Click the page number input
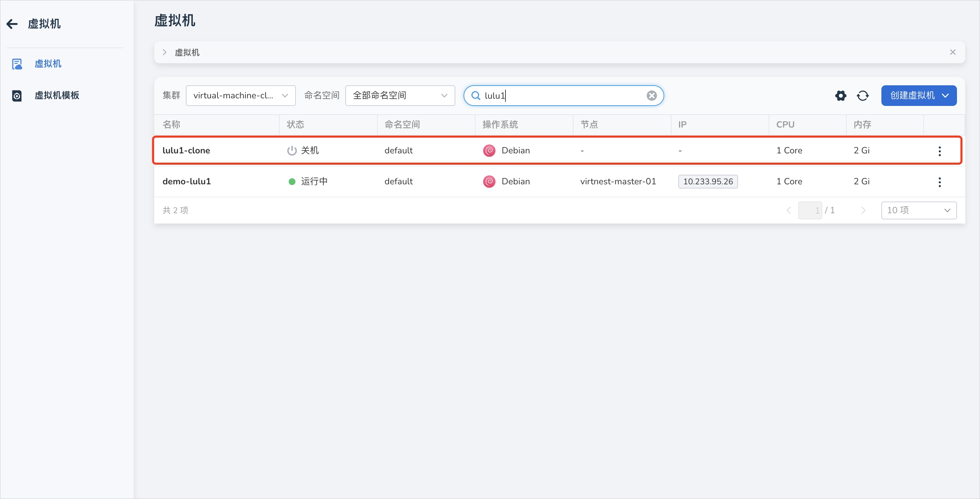 point(810,210)
